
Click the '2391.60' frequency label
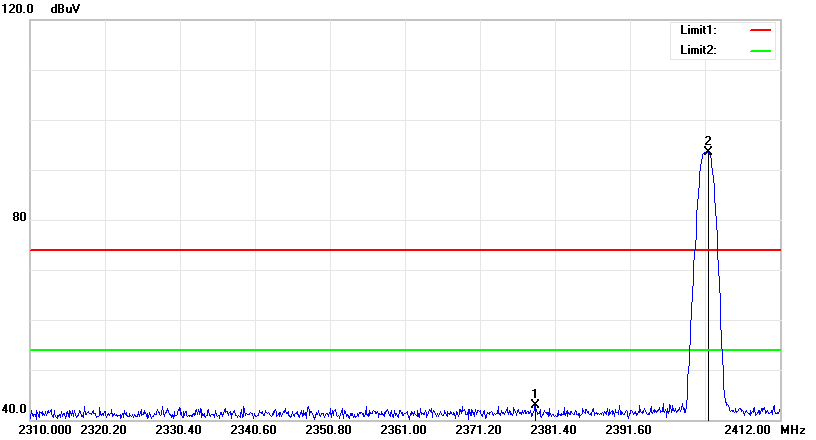(x=628, y=430)
